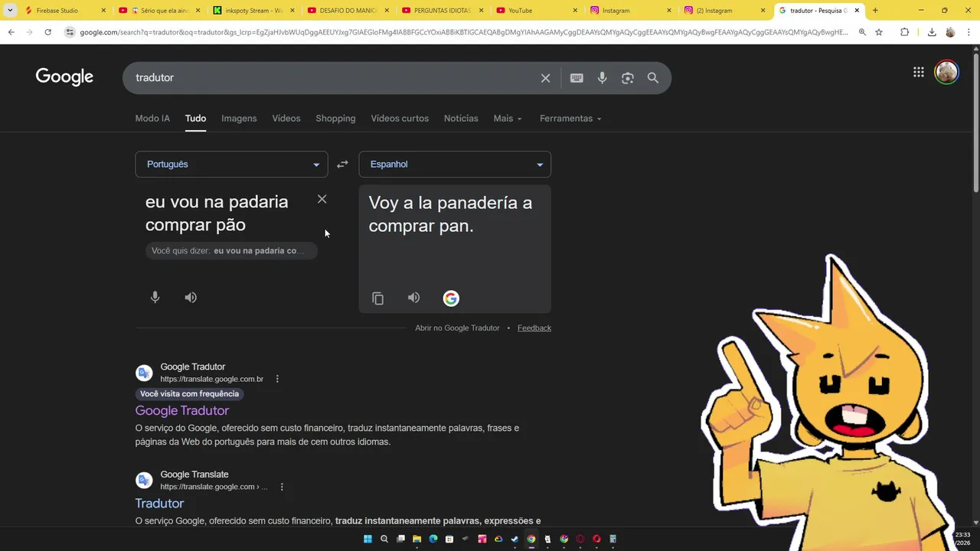Click Abrir no Google Tradutor

pyautogui.click(x=457, y=328)
